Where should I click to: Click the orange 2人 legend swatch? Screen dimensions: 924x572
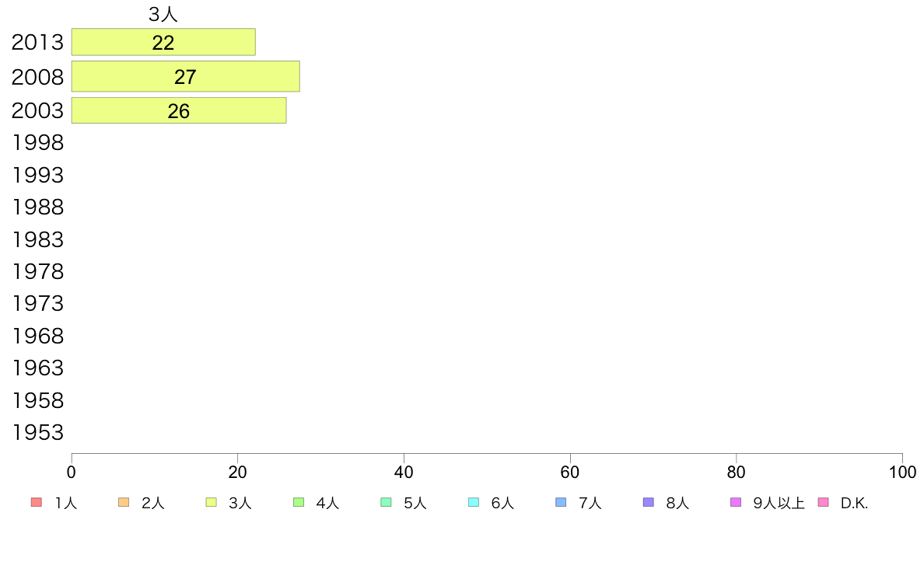coord(124,503)
